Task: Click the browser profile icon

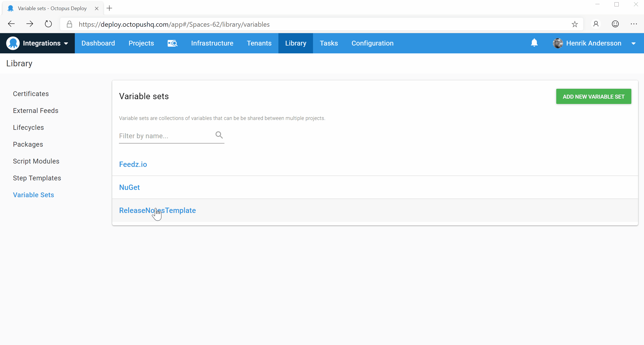Action: (x=596, y=24)
